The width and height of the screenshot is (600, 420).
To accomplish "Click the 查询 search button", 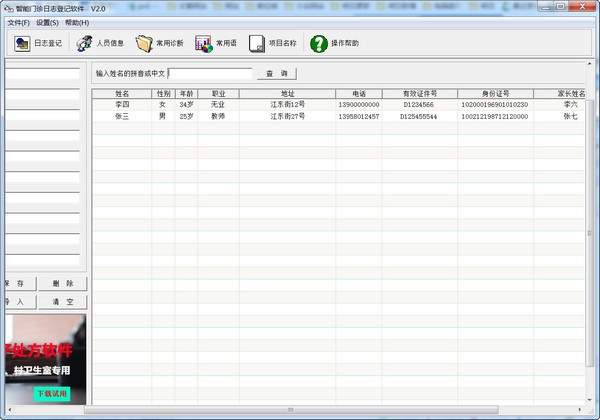I will click(277, 73).
